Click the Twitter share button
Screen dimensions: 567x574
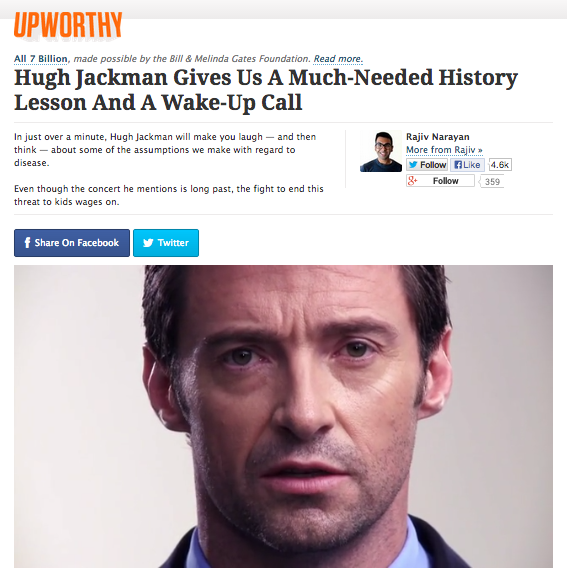click(x=166, y=243)
